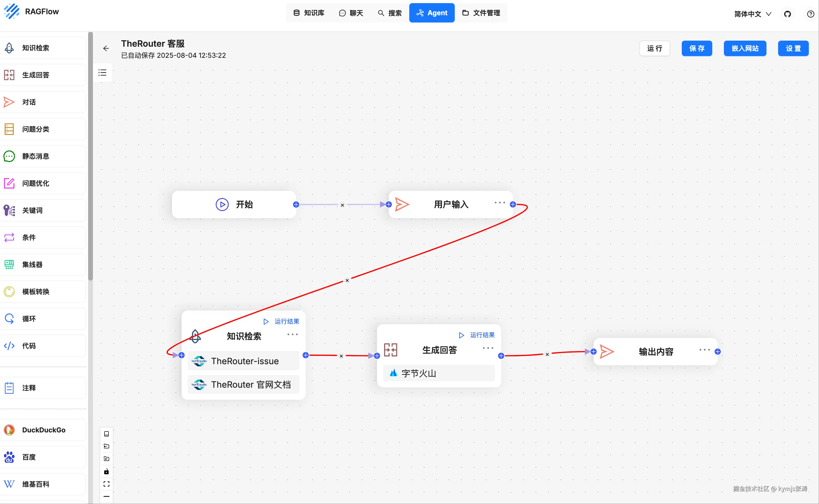819x504 pixels.
Task: Open the more menu on 输出内容 node
Action: (x=705, y=350)
